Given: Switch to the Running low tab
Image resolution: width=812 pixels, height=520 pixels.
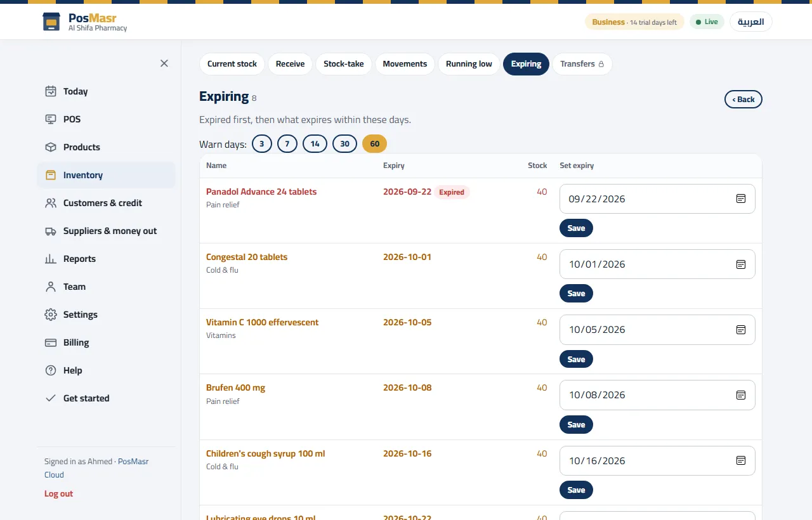Looking at the screenshot, I should (469, 64).
